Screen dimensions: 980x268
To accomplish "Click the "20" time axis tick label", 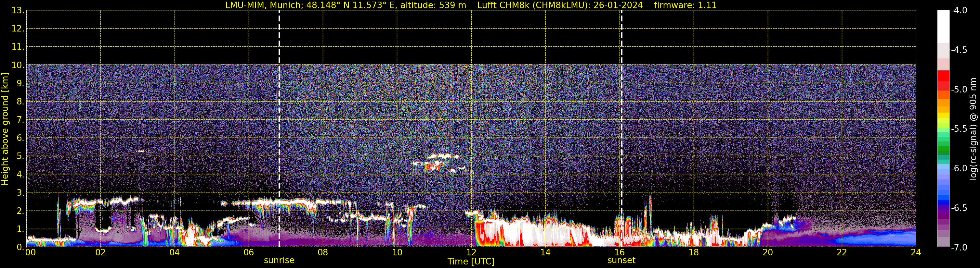I will (x=768, y=252).
